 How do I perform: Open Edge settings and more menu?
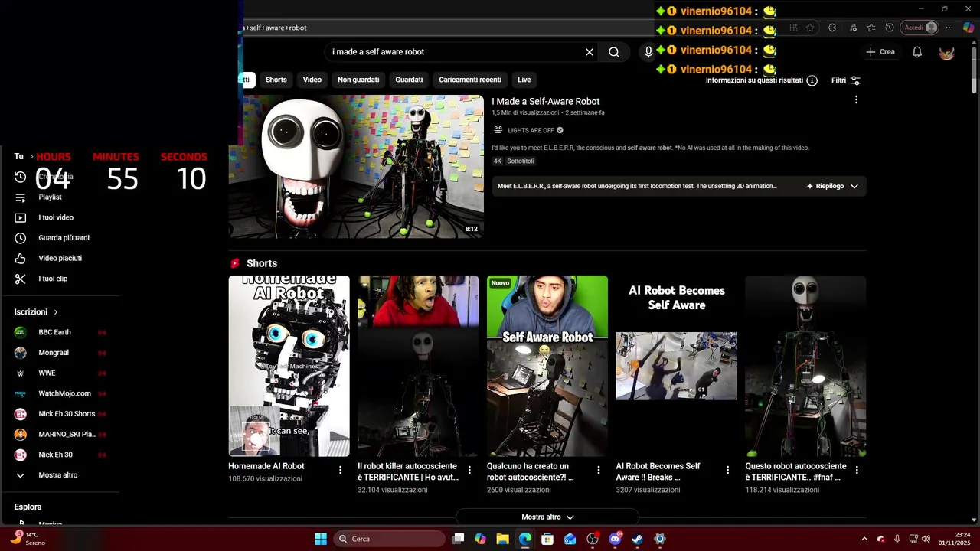[949, 28]
